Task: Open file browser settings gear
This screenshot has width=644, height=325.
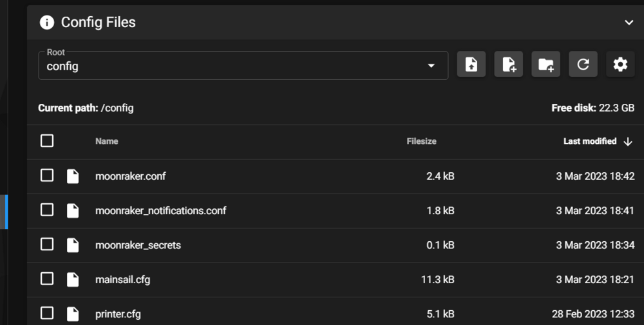Action: (x=620, y=64)
